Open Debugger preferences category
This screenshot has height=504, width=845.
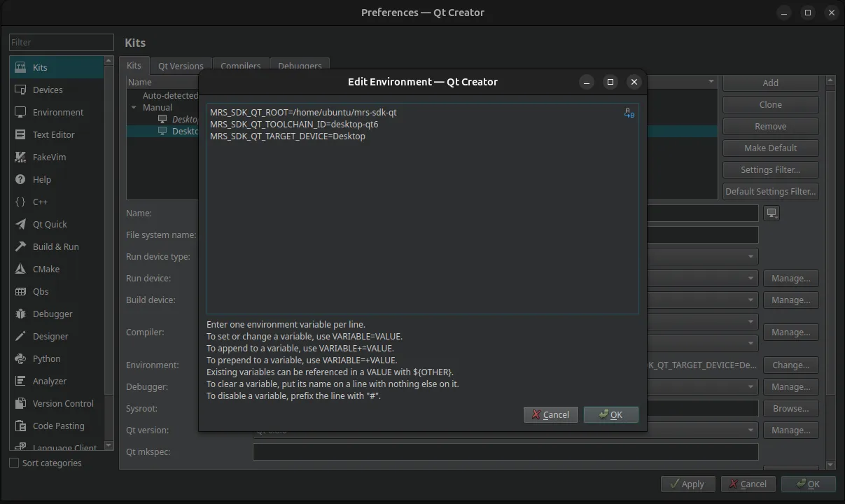[57, 314]
